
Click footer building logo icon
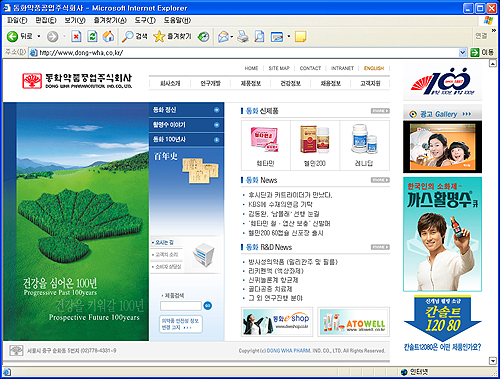point(16,351)
